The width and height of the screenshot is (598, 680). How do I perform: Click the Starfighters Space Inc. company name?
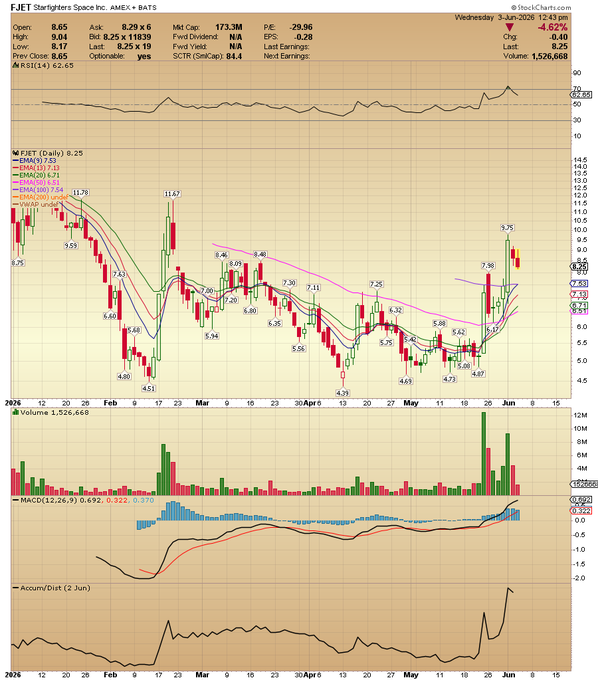[x=70, y=7]
